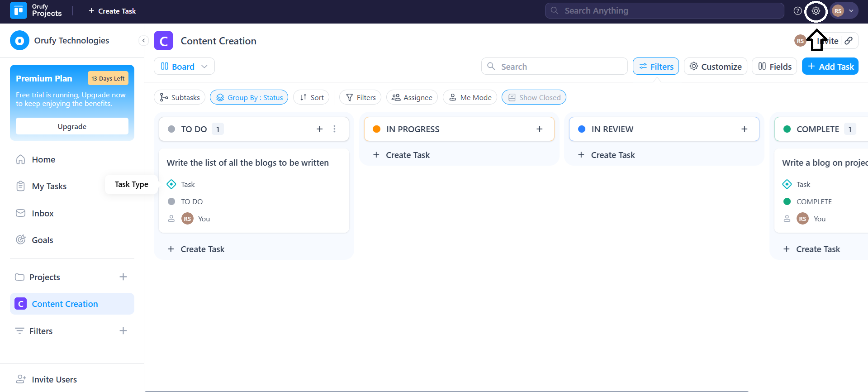Open Group By: Status selector
Image resolution: width=868 pixels, height=392 pixels.
(x=249, y=97)
